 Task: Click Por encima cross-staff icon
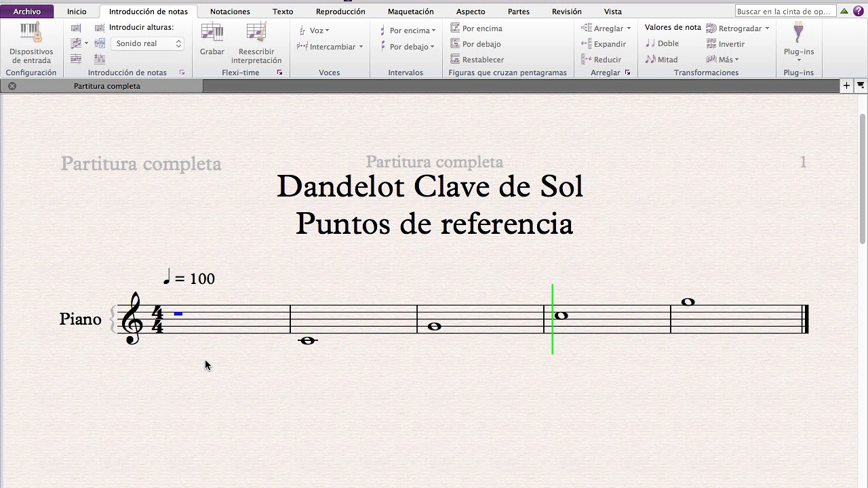coord(455,28)
